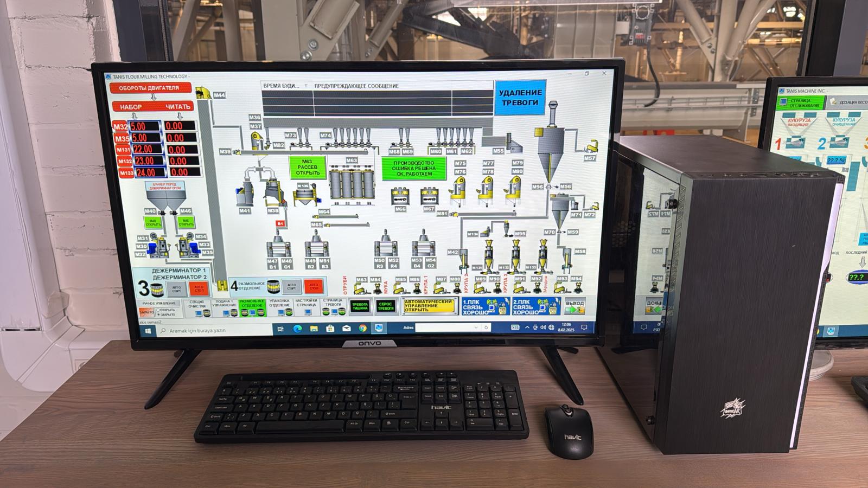
Task: Click Размольное отделение АВТО СТАРТ button
Action: tap(291, 286)
